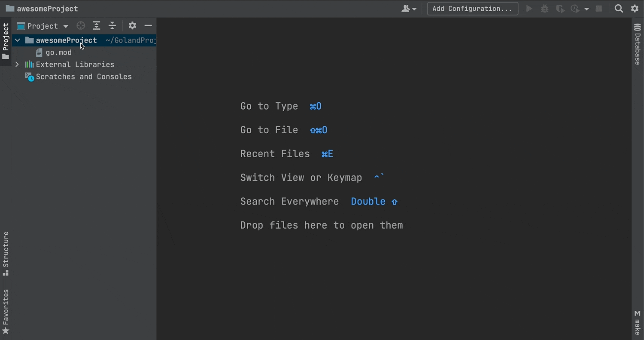This screenshot has width=644, height=340.
Task: Open the Project view dropdown
Action: click(43, 26)
